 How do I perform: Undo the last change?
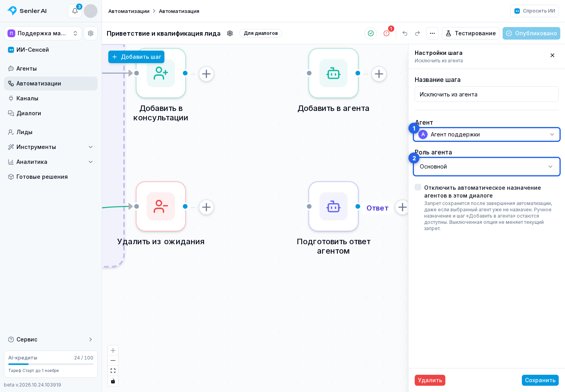pos(405,33)
